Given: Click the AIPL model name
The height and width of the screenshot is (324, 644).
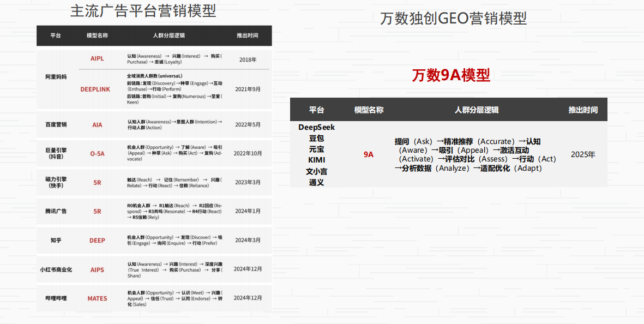Looking at the screenshot, I should (x=98, y=58).
